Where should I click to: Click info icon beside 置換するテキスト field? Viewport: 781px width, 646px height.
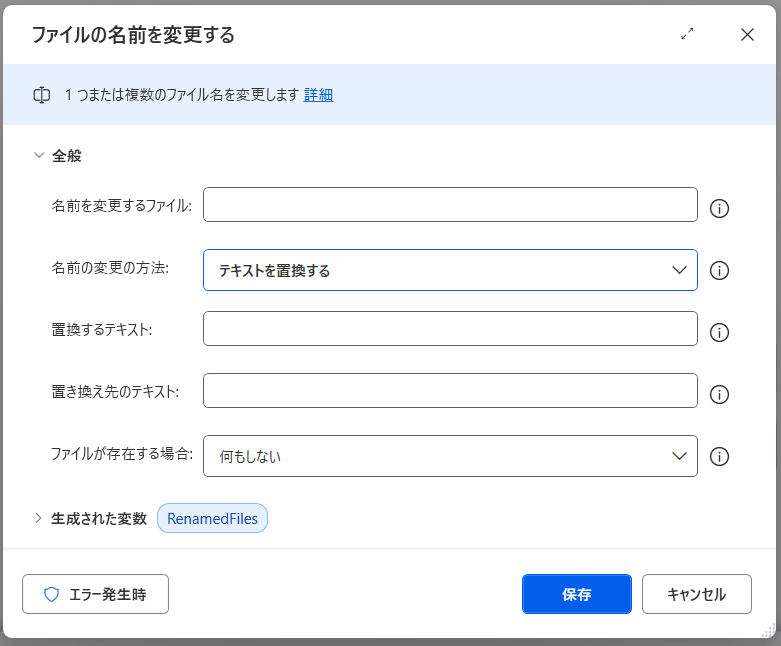(x=718, y=332)
